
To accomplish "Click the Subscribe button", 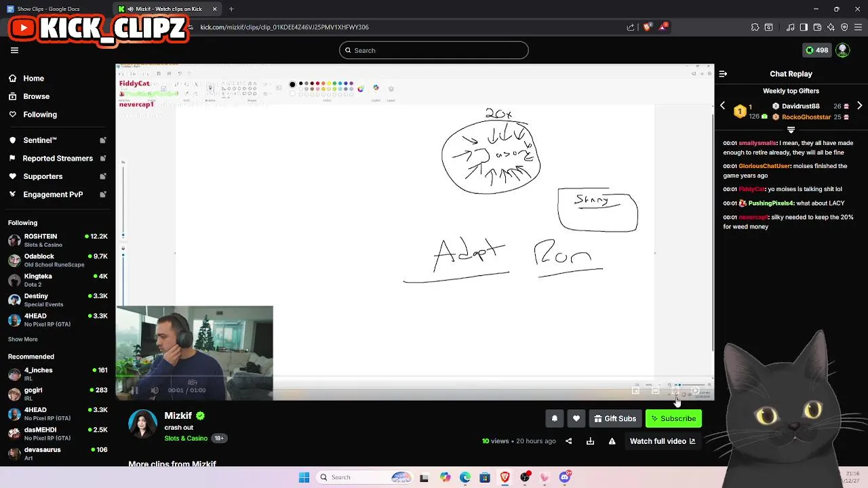I will (x=674, y=419).
